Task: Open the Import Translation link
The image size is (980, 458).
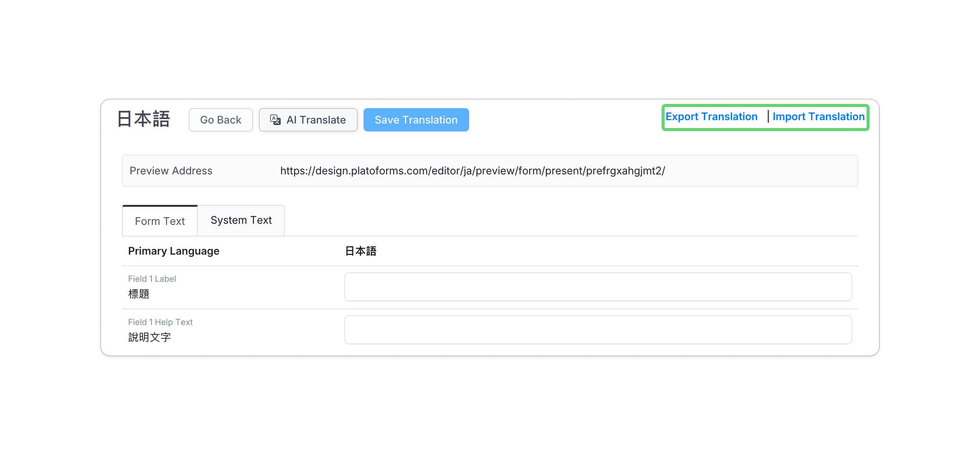Action: pos(818,116)
